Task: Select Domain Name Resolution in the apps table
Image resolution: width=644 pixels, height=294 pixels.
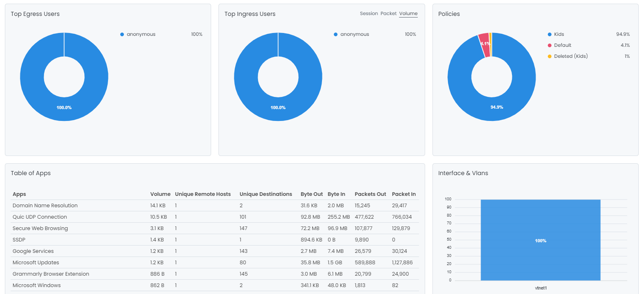Action: pos(45,206)
